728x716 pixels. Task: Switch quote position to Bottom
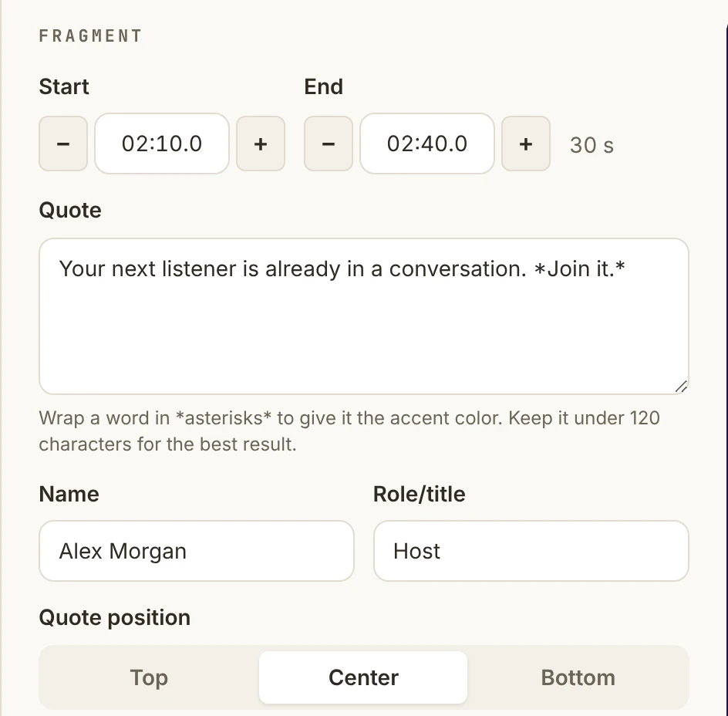click(578, 677)
